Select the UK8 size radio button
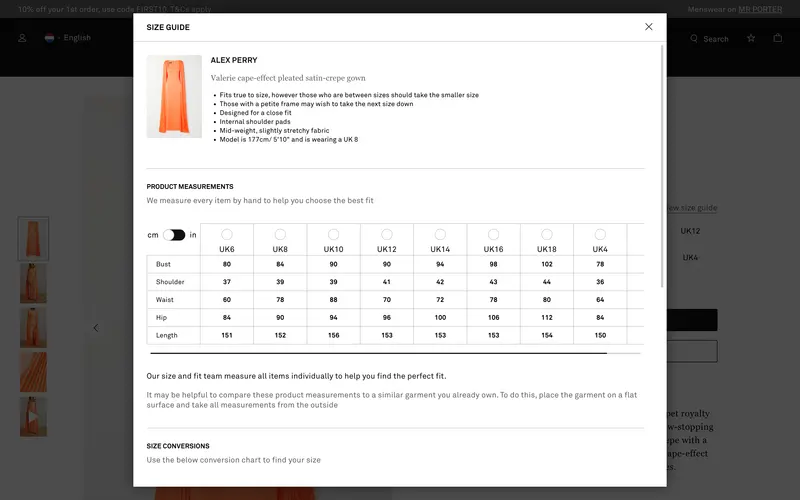 280,234
